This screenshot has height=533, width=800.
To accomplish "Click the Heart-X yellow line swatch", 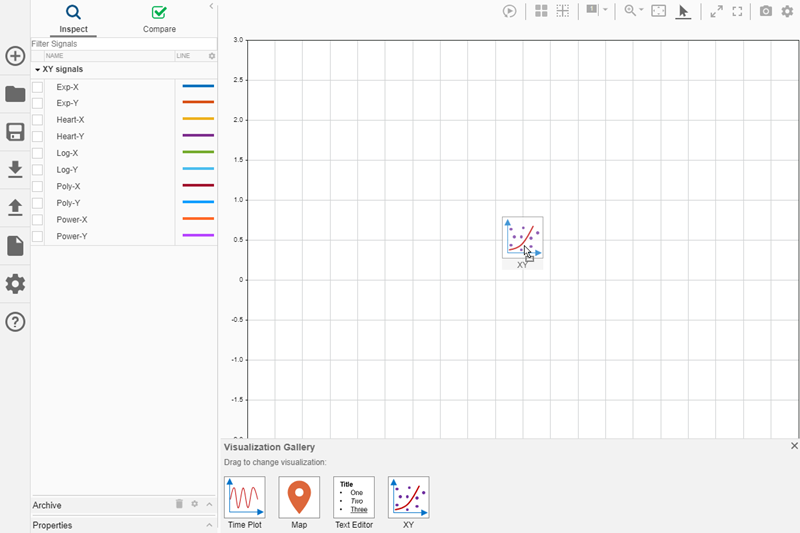I will (198, 119).
